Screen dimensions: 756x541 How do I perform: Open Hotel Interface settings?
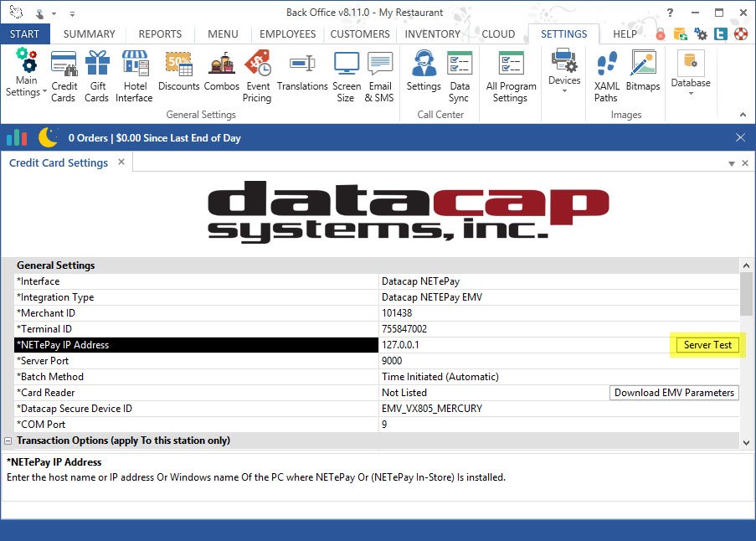(134, 75)
